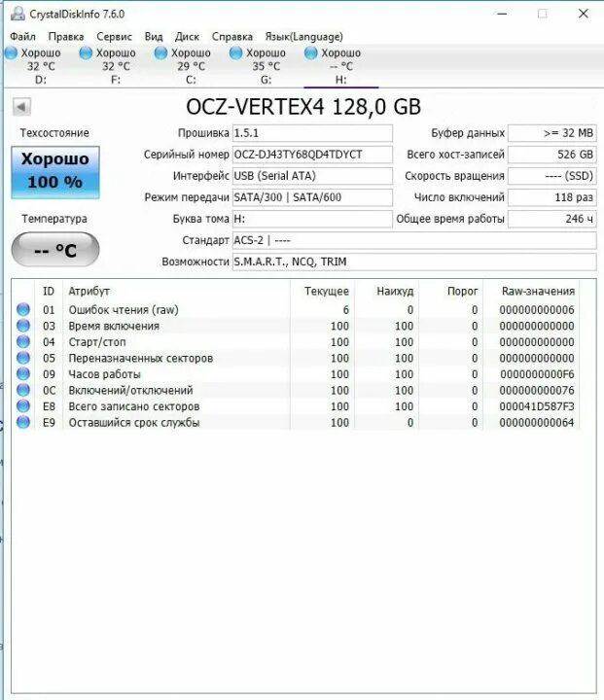Select disk G: status orb
604x700 pixels.
click(x=236, y=52)
